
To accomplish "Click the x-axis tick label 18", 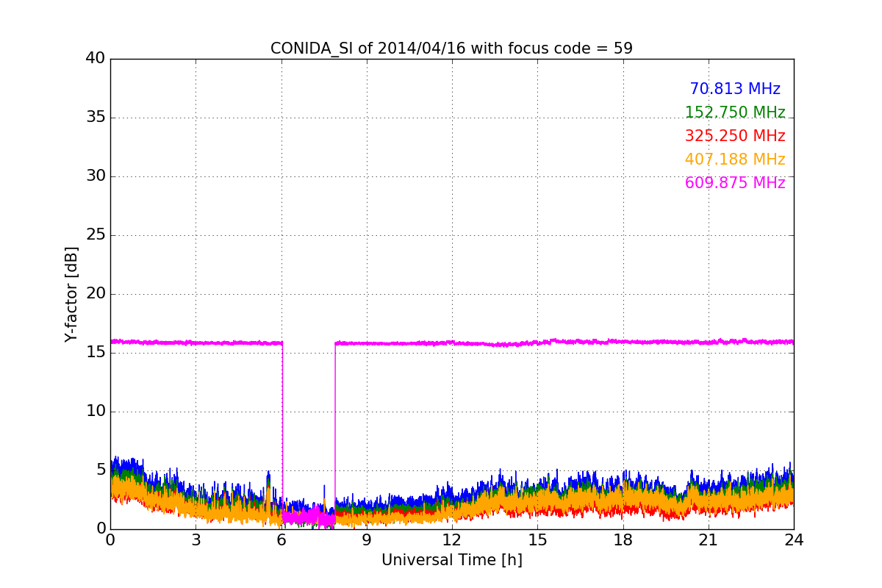I will point(623,540).
